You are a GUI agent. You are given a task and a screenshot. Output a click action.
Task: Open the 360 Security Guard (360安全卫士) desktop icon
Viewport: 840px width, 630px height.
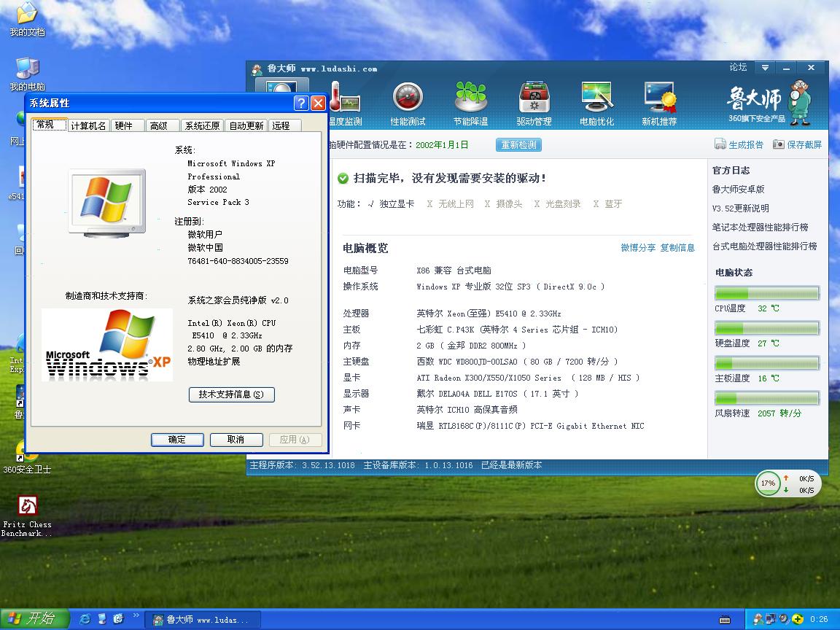tap(27, 456)
